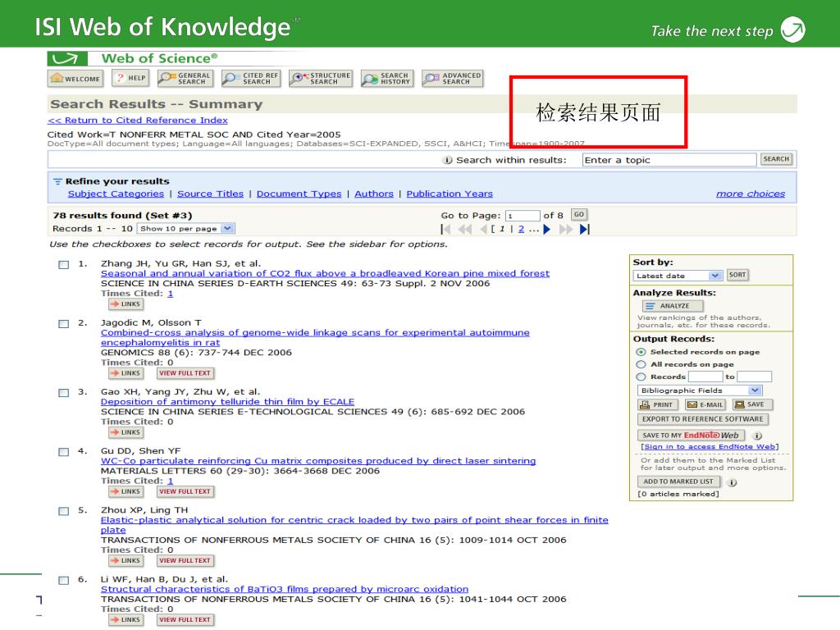Check record 5 Zhou XP checkbox
The width and height of the screenshot is (840, 630).
(64, 511)
